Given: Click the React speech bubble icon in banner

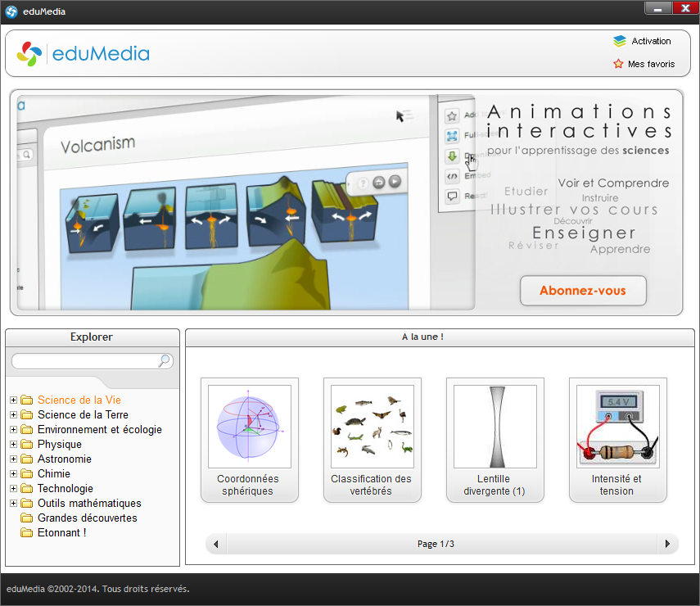Looking at the screenshot, I should tap(452, 196).
